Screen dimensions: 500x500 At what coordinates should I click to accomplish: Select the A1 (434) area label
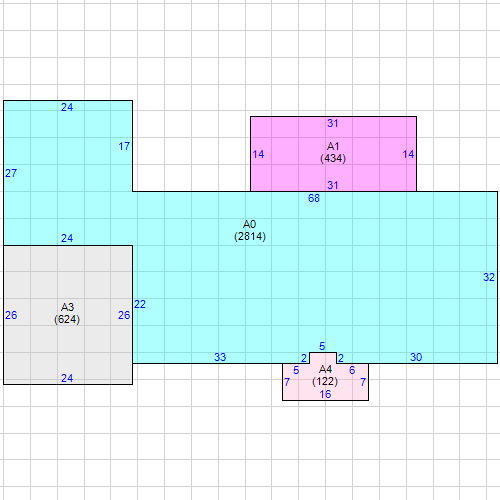333,152
